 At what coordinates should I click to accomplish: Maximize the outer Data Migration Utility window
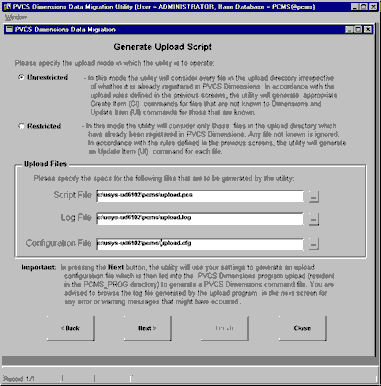coord(364,6)
